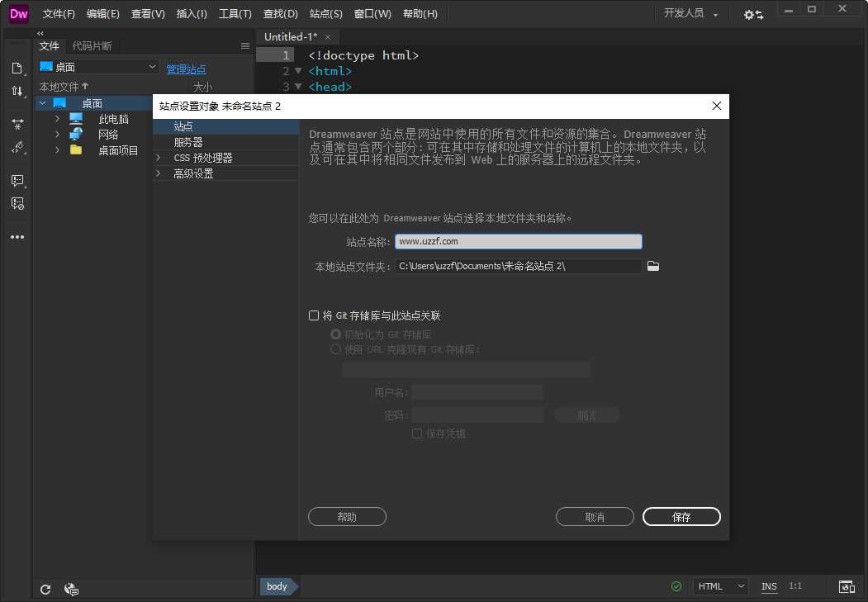The width and height of the screenshot is (868, 602).
Task: Click the format source code sidebar icon
Action: (x=17, y=147)
